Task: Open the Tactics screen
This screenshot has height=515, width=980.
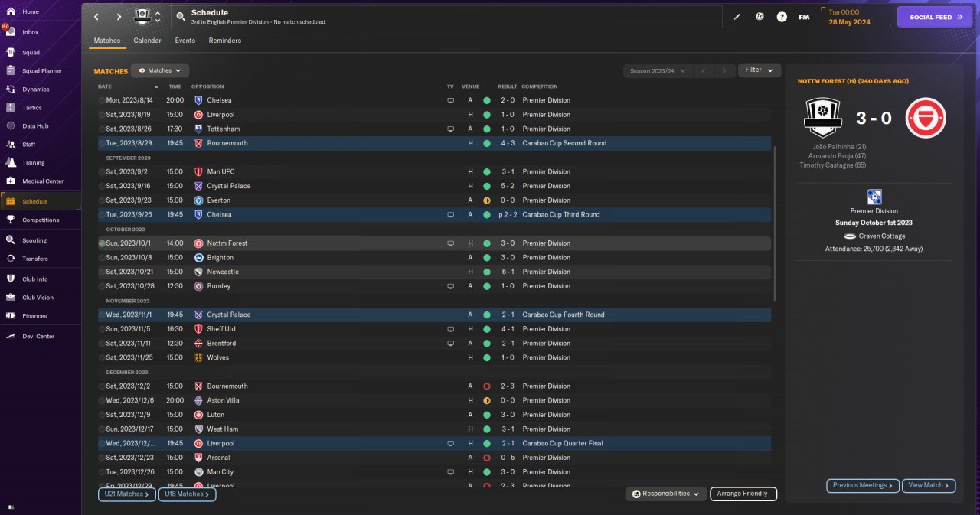Action: tap(32, 108)
